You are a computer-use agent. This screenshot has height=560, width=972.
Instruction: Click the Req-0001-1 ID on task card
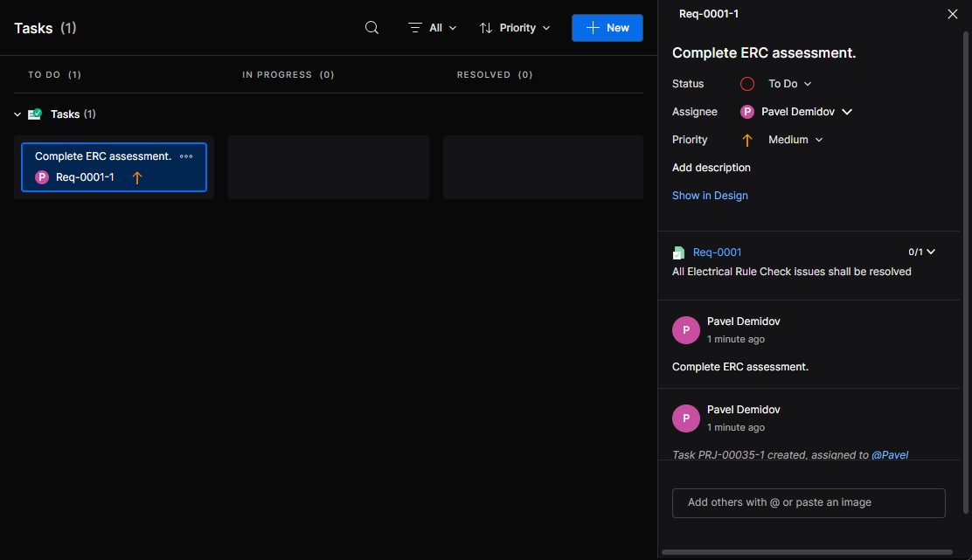tap(85, 177)
